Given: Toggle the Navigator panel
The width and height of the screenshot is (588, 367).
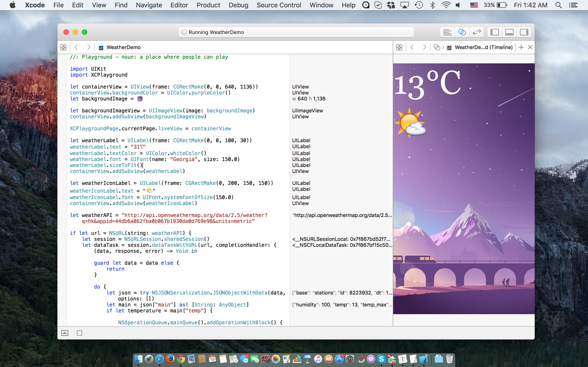Looking at the screenshot, I should pyautogui.click(x=495, y=32).
